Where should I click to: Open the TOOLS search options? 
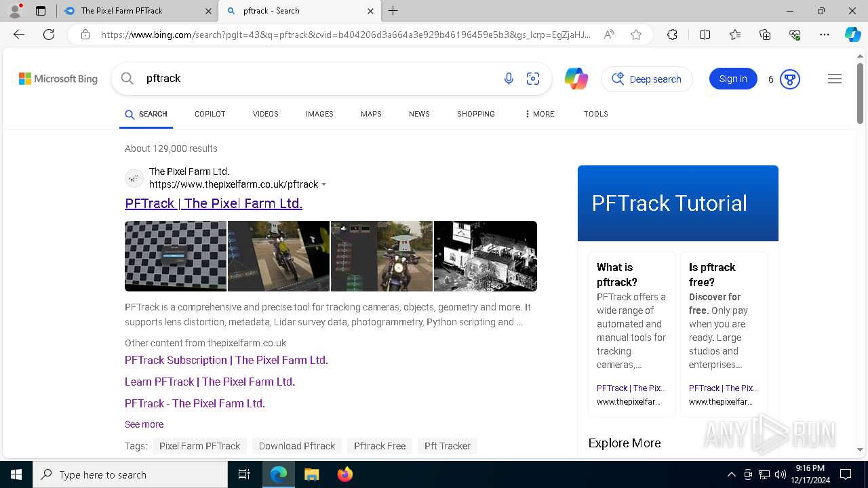pyautogui.click(x=595, y=114)
